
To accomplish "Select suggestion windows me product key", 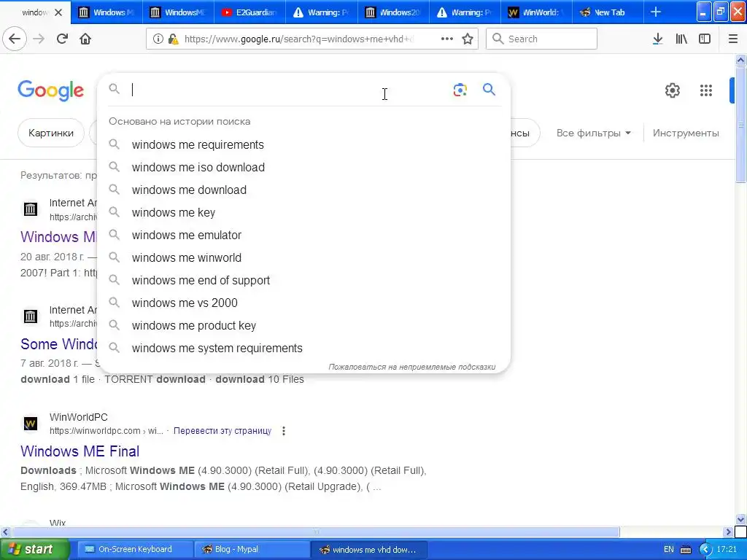I will point(303,326).
